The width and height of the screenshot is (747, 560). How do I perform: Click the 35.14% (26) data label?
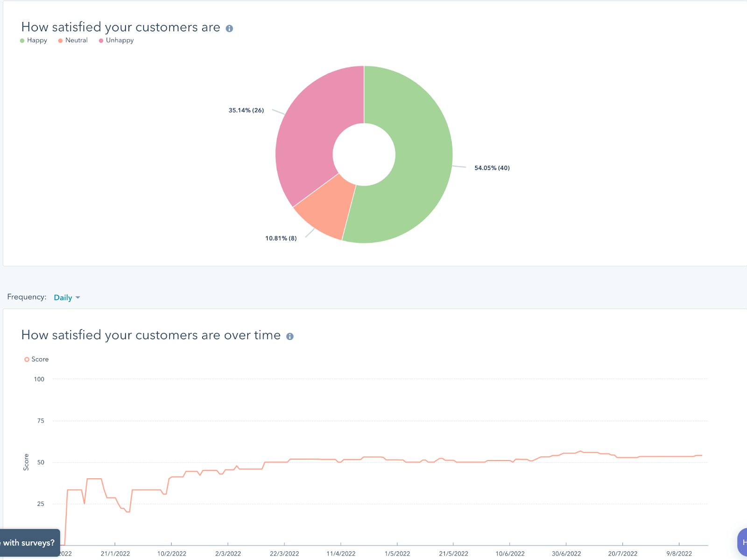(x=246, y=111)
